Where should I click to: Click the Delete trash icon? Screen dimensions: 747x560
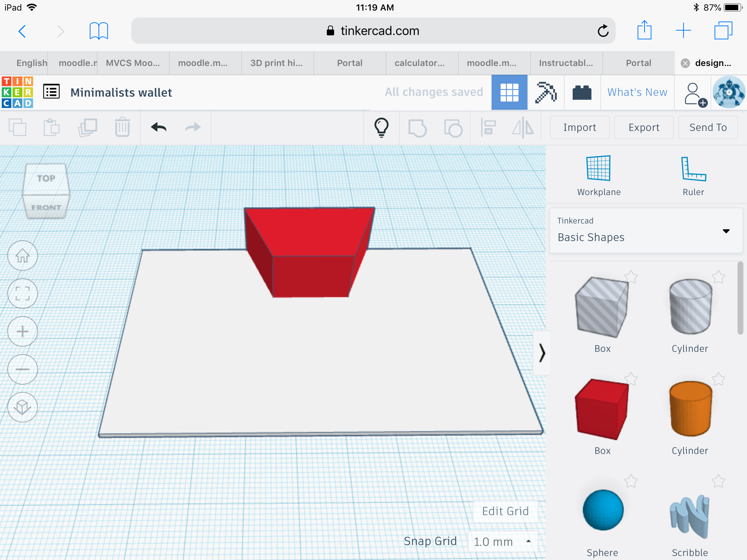[123, 127]
